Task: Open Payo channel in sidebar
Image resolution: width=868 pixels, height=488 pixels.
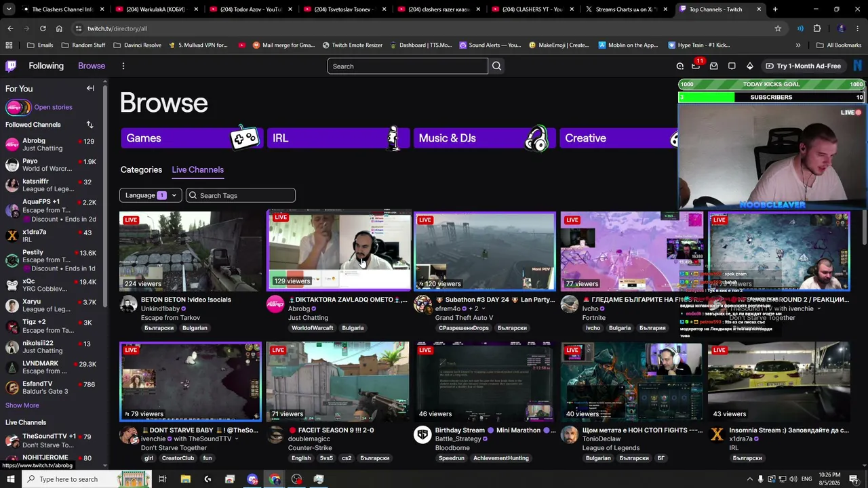Action: coord(51,165)
